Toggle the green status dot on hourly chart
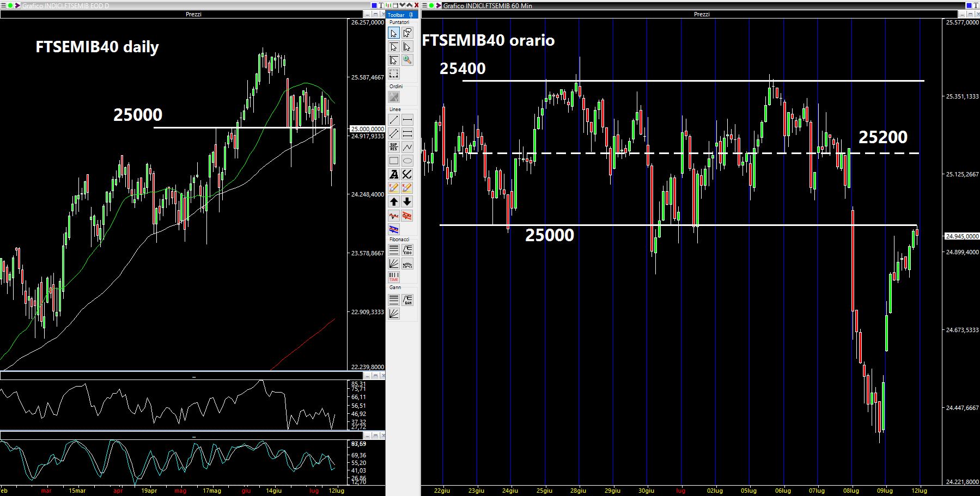The height and width of the screenshot is (496, 980). (431, 5)
